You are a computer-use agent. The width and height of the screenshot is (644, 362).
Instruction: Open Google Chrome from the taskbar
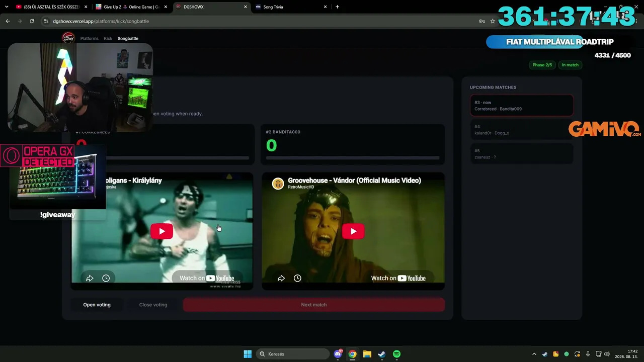pyautogui.click(x=353, y=354)
